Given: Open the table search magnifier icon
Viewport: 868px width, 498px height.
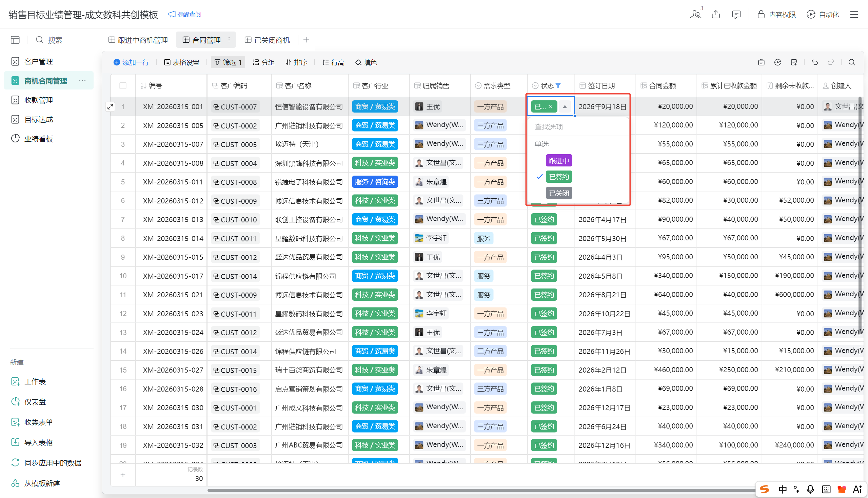Looking at the screenshot, I should tap(852, 62).
